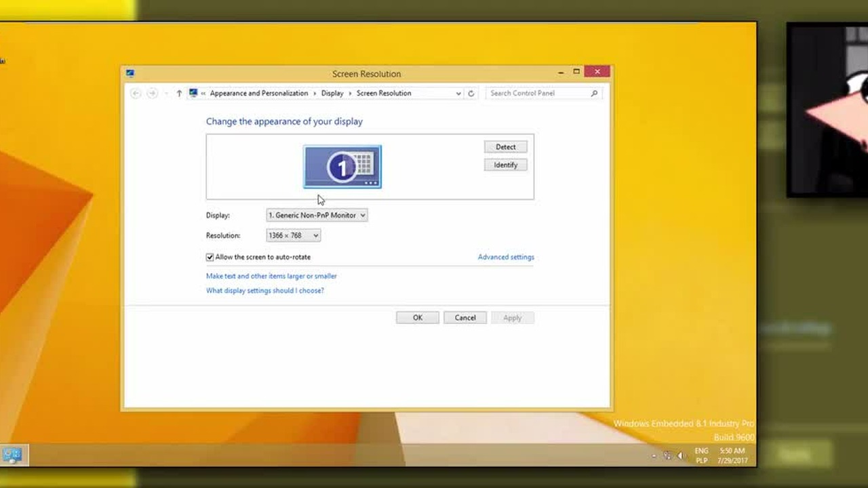
Task: Go forward using the navigation arrow
Action: coord(152,94)
